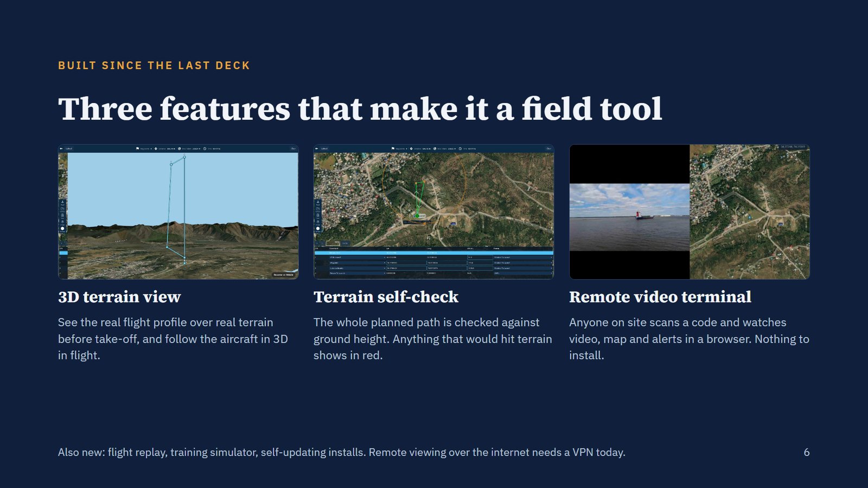
Task: Click the '34.37244, 74.31069' coordinate readout
Action: pyautogui.click(x=793, y=147)
